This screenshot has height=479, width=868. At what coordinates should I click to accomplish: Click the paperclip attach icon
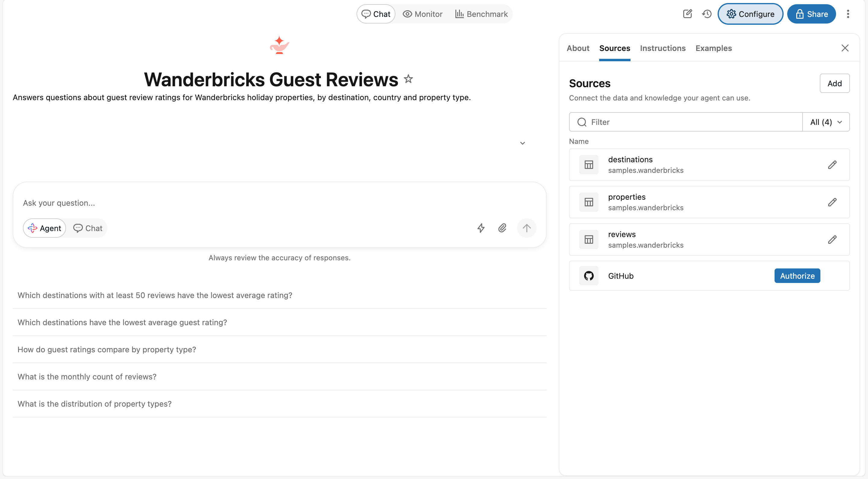tap(502, 228)
